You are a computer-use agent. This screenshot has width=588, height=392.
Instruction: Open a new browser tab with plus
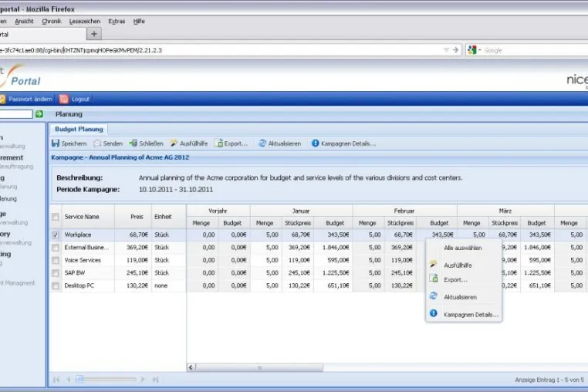click(93, 34)
